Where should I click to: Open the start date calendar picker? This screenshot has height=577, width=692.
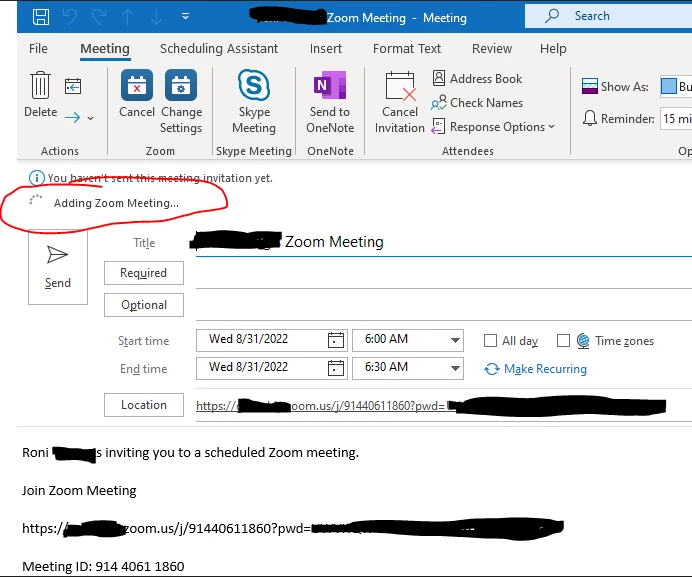pos(336,340)
